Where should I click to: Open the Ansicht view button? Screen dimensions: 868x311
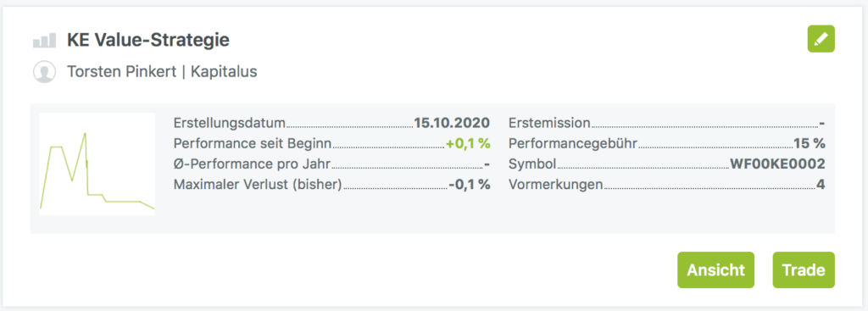pos(715,270)
